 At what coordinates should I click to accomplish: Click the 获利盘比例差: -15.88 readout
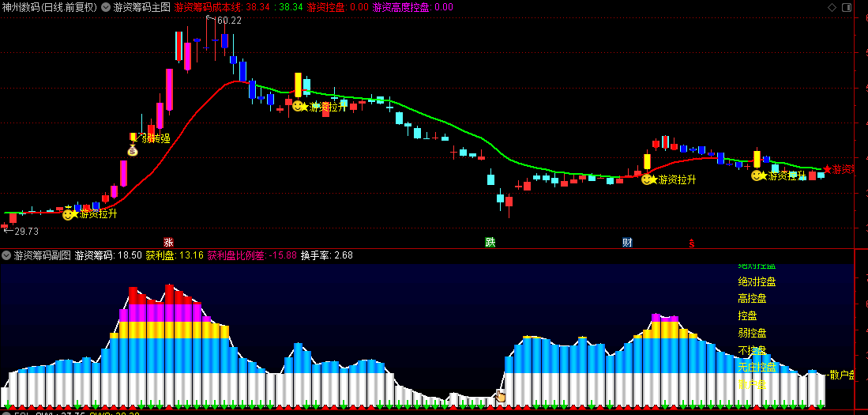point(253,255)
